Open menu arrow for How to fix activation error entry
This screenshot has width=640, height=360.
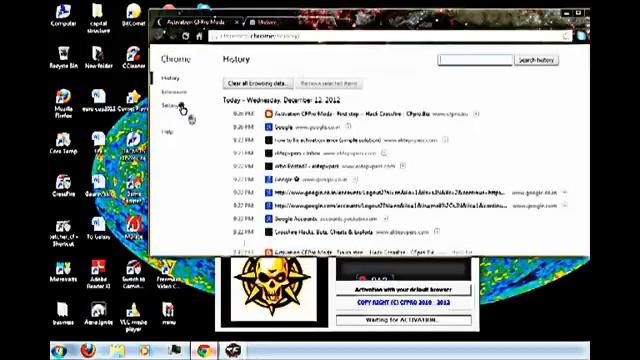click(x=445, y=140)
